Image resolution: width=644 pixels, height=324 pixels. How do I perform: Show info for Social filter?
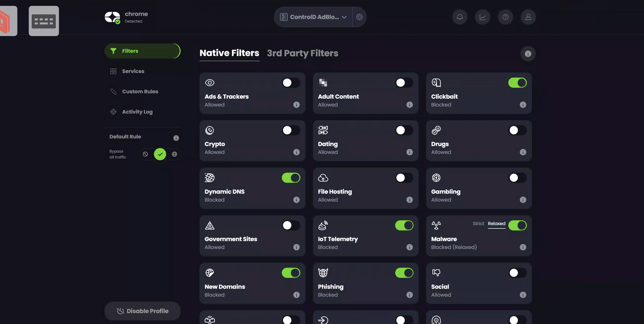coord(523,295)
